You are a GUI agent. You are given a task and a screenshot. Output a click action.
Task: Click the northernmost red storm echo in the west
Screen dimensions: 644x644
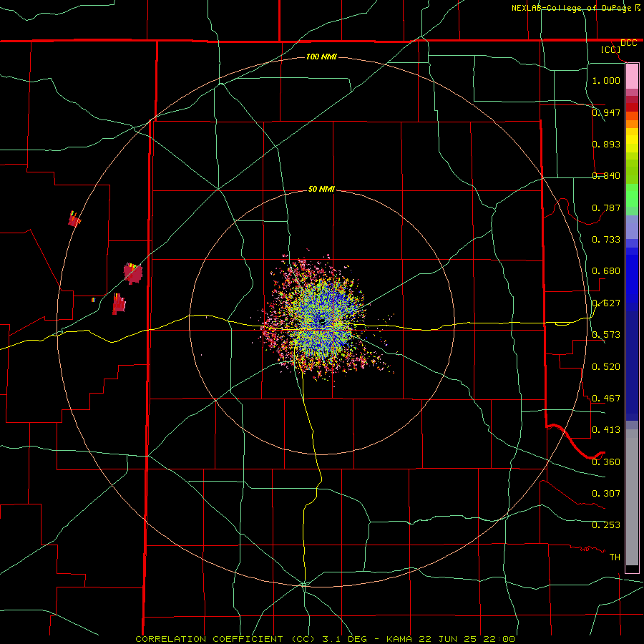(x=74, y=220)
